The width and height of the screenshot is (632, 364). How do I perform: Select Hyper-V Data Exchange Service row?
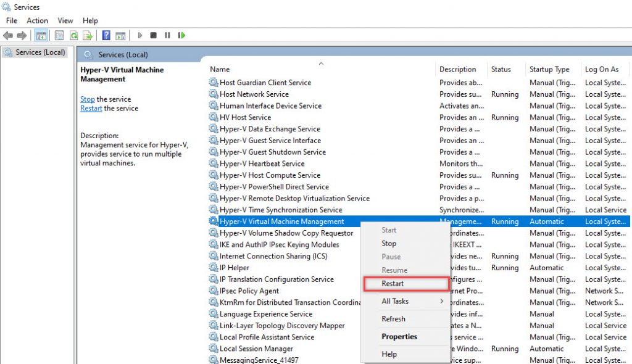418,128
